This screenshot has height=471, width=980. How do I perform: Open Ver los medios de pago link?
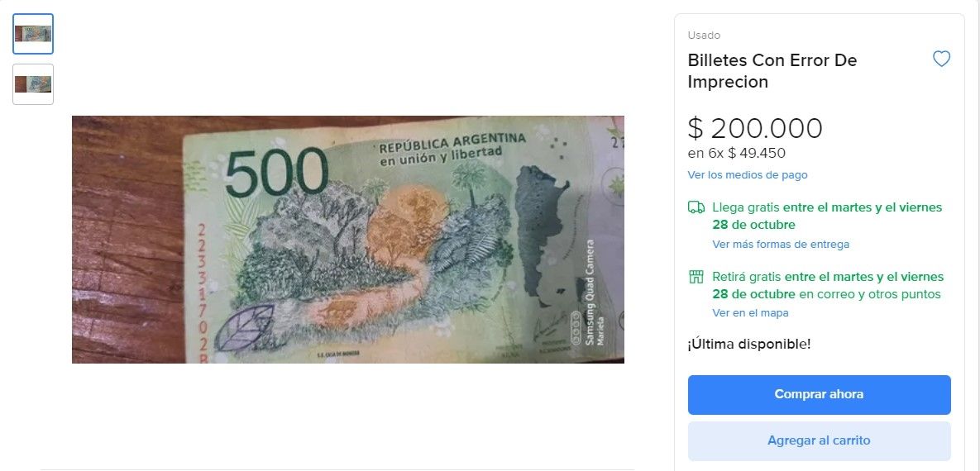tap(748, 175)
